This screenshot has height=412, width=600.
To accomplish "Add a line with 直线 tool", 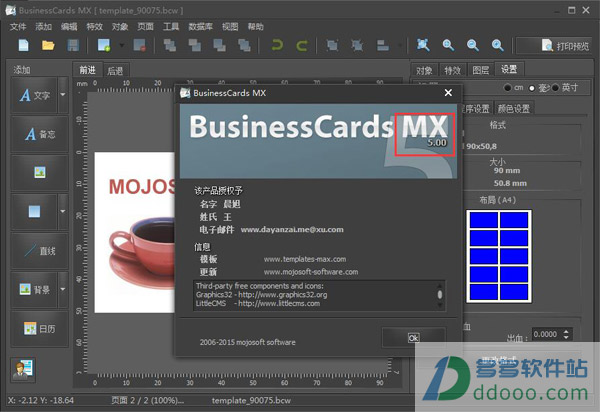I will [40, 251].
